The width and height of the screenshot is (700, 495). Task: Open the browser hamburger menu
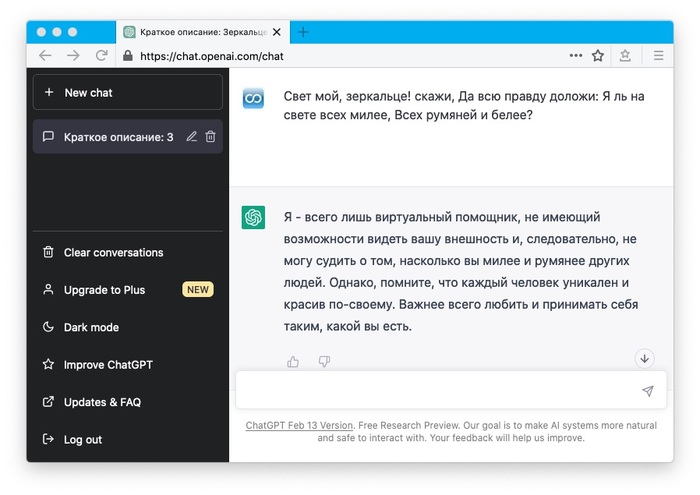pyautogui.click(x=658, y=56)
